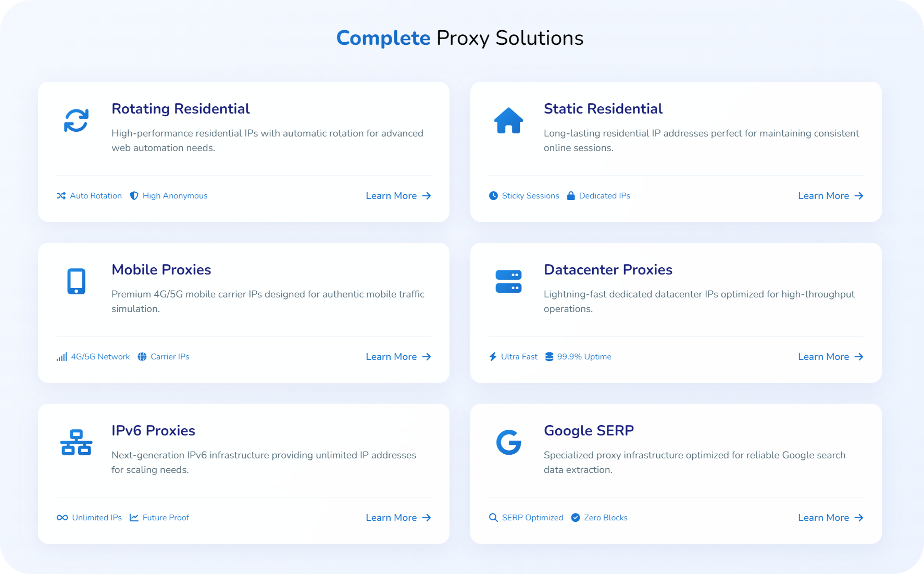
Task: Click the Datacenter Proxies description about high-throughput
Action: click(x=699, y=302)
